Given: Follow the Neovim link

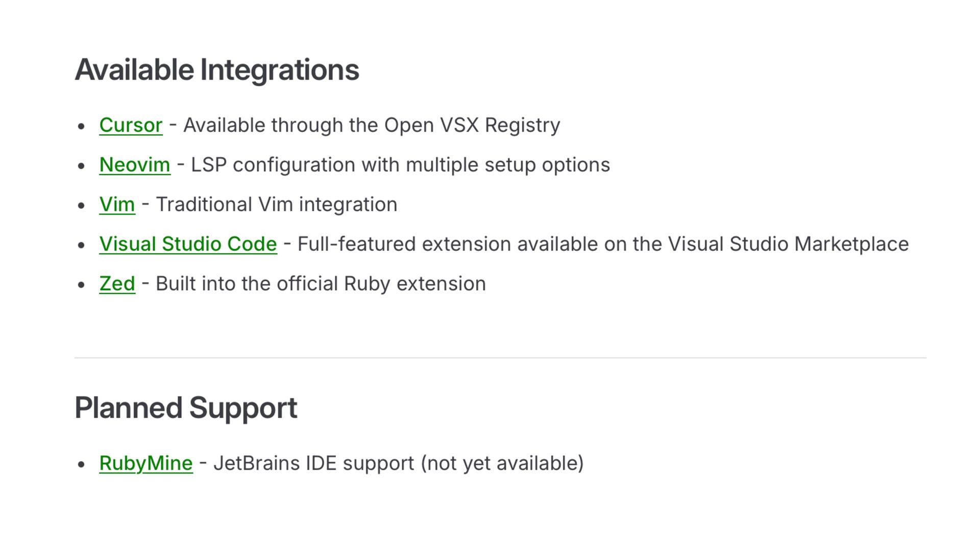Looking at the screenshot, I should (135, 165).
